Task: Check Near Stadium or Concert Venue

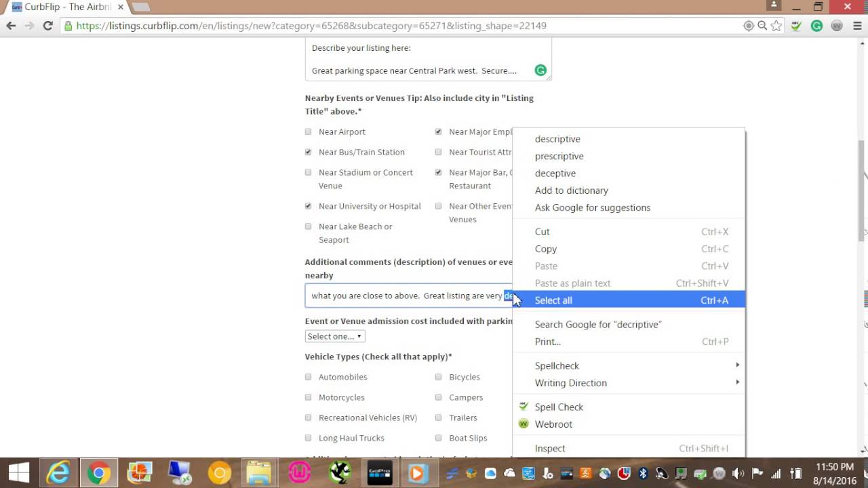Action: click(x=309, y=172)
